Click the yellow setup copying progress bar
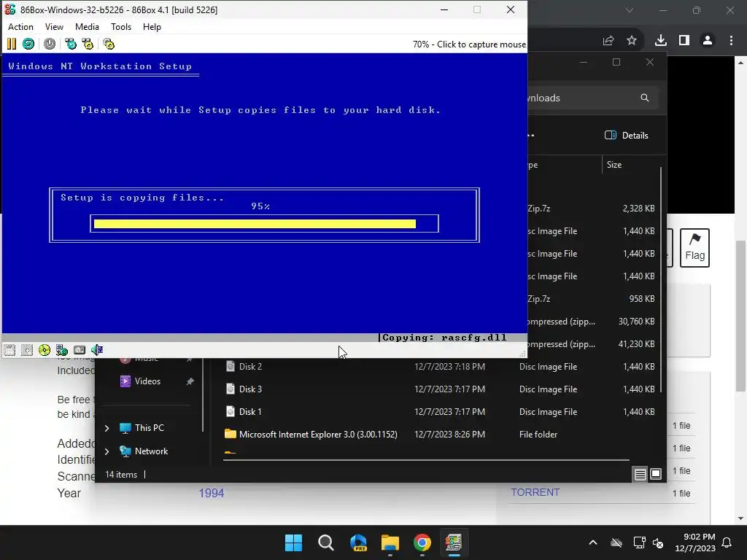747x560 pixels. 255,224
